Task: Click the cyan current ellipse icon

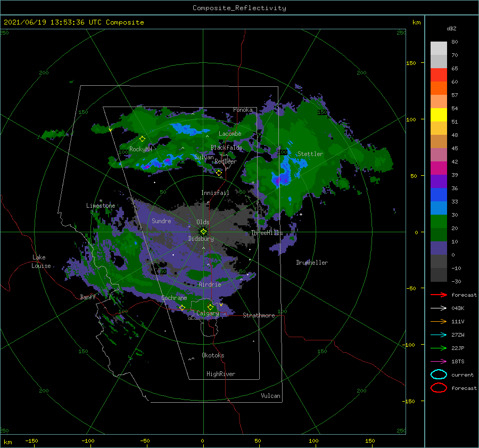Action: point(439,374)
